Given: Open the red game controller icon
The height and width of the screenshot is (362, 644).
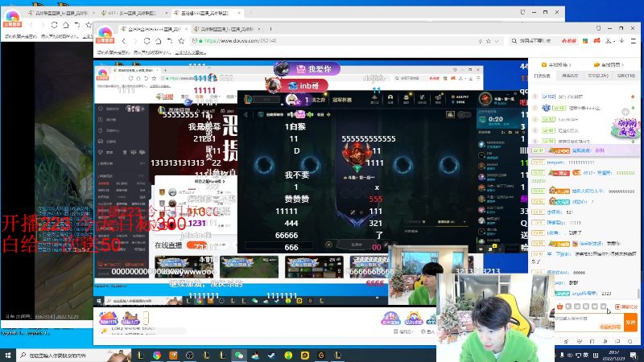Looking at the screenshot, I should 597,41.
